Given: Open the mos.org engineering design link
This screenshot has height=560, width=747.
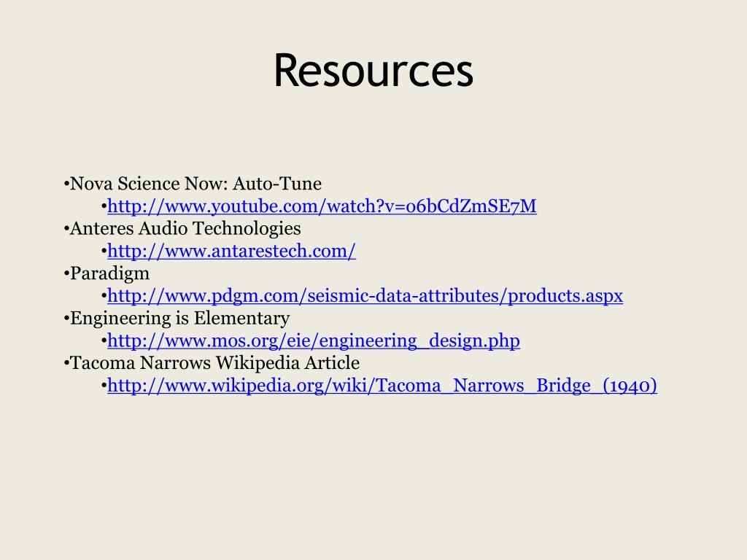Looking at the screenshot, I should [314, 341].
